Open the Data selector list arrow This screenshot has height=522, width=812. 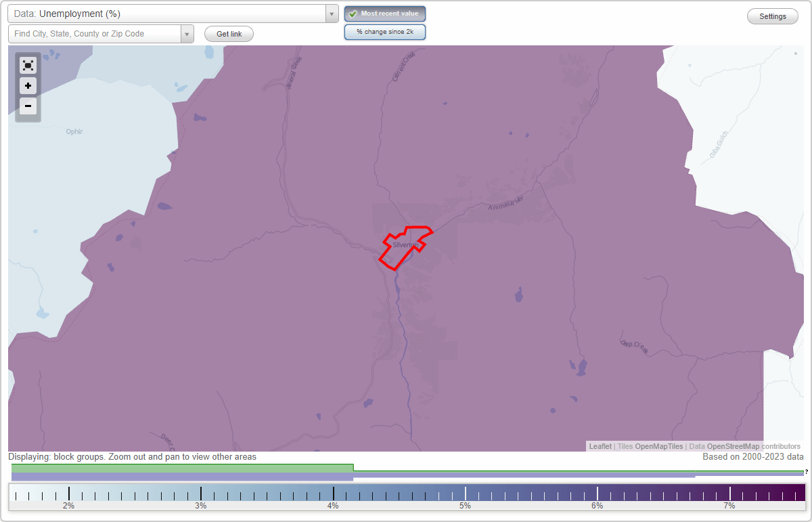pos(331,14)
